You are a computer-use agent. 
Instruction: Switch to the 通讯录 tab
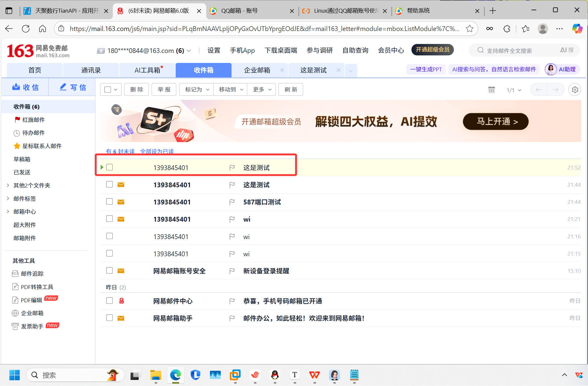pos(91,70)
